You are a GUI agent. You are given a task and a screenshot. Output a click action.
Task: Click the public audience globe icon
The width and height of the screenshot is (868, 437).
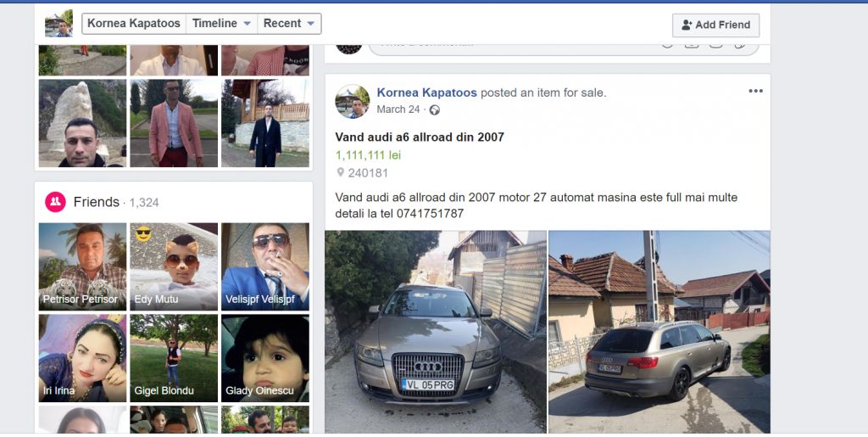coord(435,109)
